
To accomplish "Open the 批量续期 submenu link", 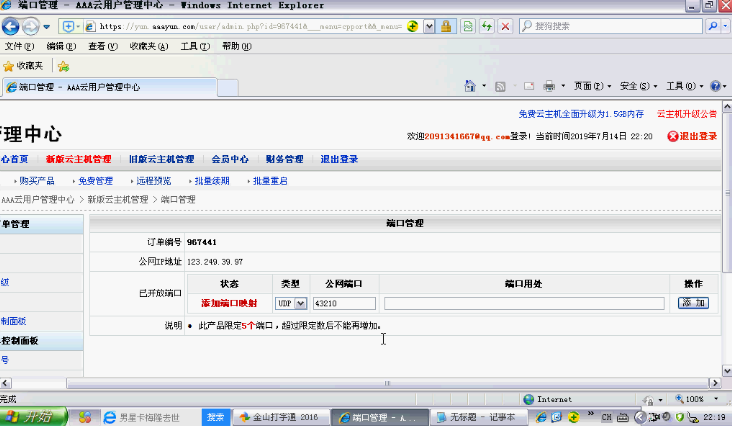I will 212,181.
